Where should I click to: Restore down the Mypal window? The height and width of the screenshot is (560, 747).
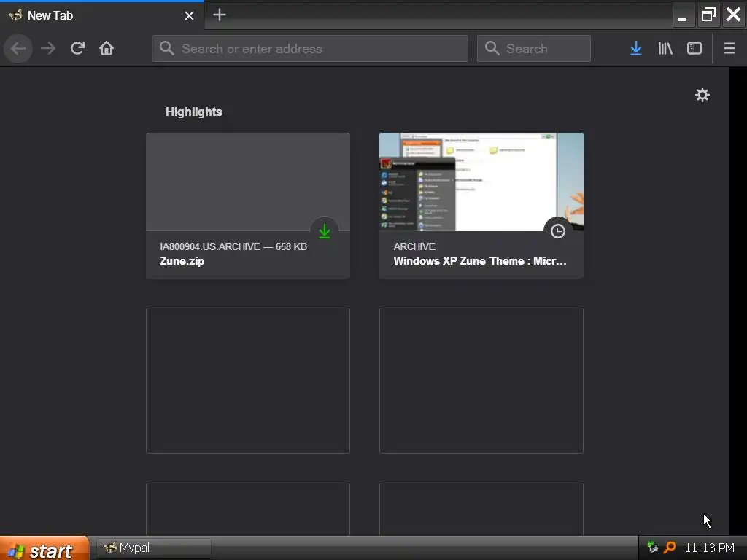tap(708, 15)
